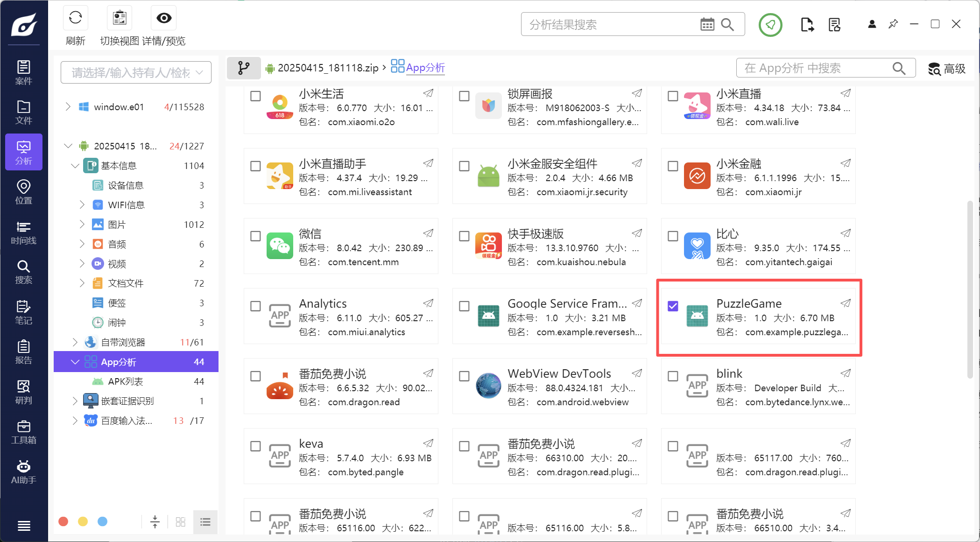This screenshot has height=542, width=980.
Task: Check the 微信 app checkbox
Action: pyautogui.click(x=255, y=236)
